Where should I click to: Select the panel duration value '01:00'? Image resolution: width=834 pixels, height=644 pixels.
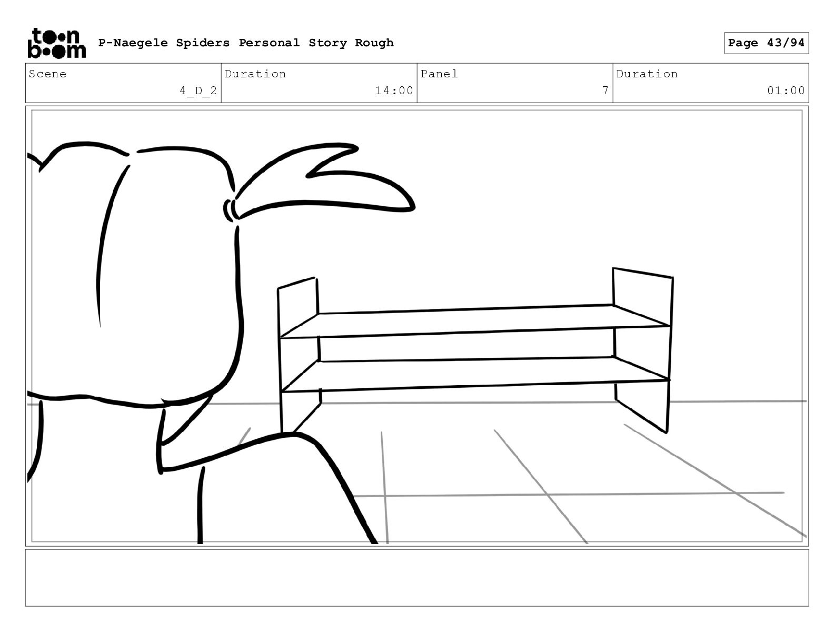(x=786, y=90)
